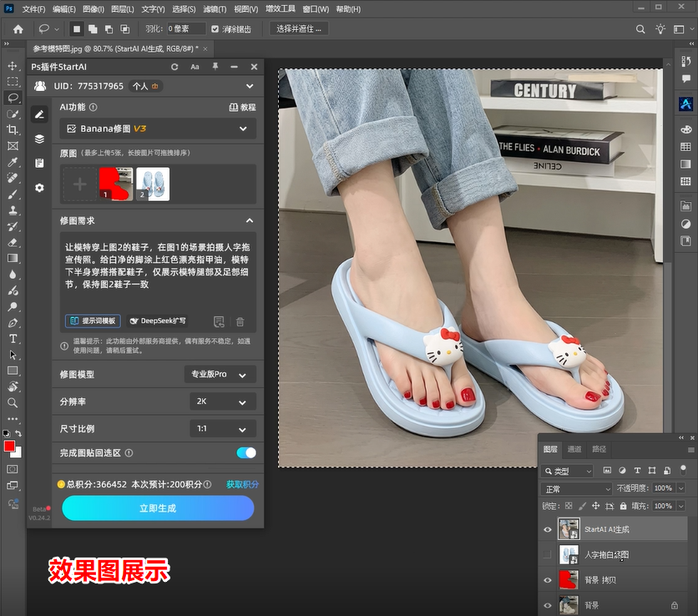Open the 文件(F) menu
The width and height of the screenshot is (698, 616).
pyautogui.click(x=34, y=9)
